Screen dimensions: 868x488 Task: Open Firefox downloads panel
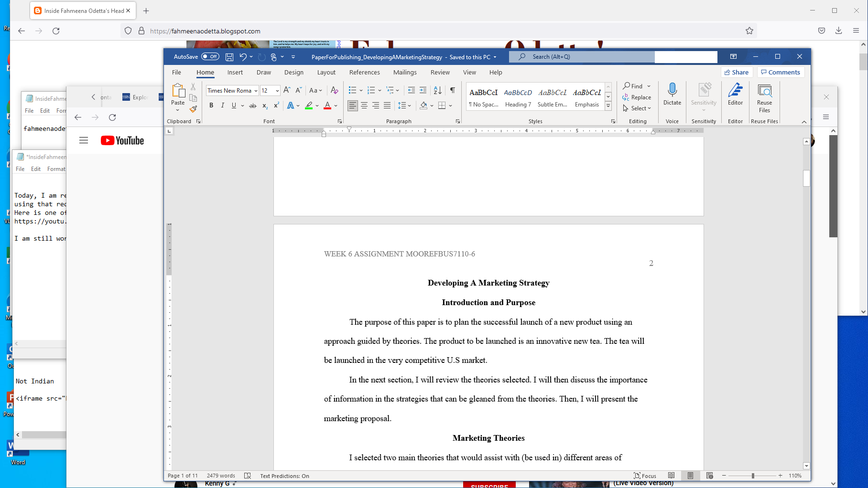(838, 31)
